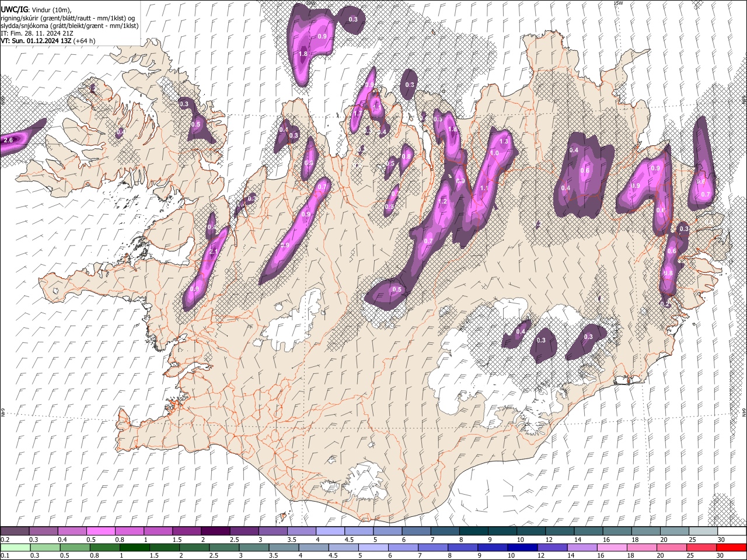Image resolution: width=747 pixels, height=560 pixels.
Task: Select lower legend swatch starting at 25
Action: [x=701, y=548]
